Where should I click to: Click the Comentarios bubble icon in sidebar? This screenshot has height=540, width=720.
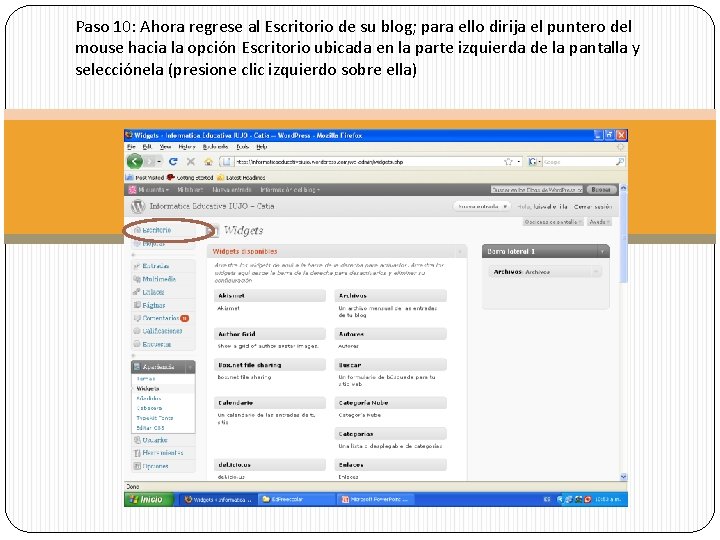tap(136, 318)
